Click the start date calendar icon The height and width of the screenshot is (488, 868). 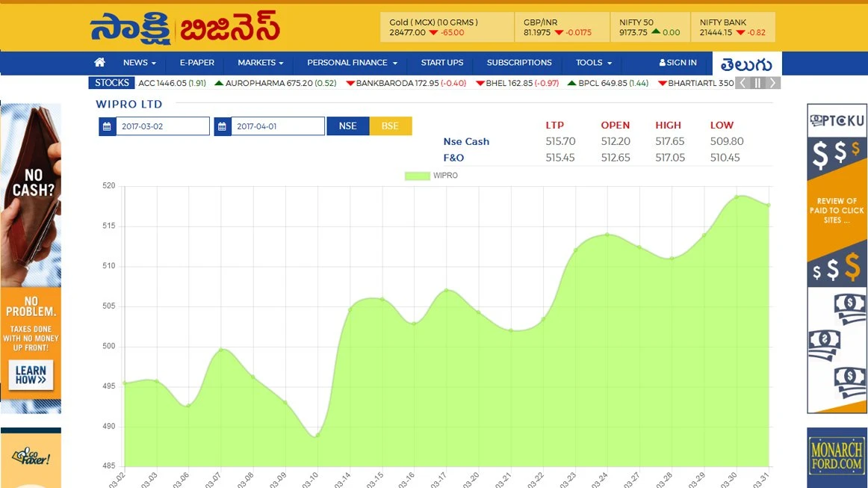point(107,126)
